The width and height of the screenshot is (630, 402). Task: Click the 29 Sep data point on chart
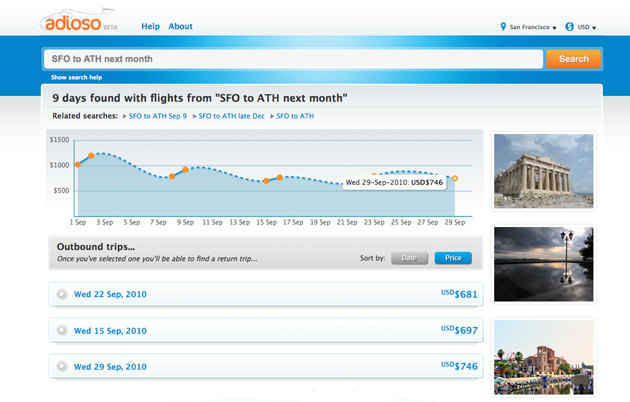pos(455,179)
